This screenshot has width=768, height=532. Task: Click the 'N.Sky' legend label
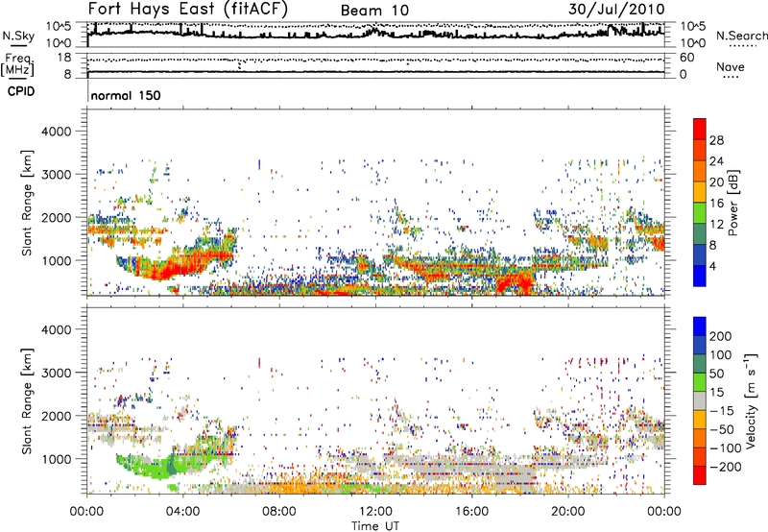[x=18, y=36]
